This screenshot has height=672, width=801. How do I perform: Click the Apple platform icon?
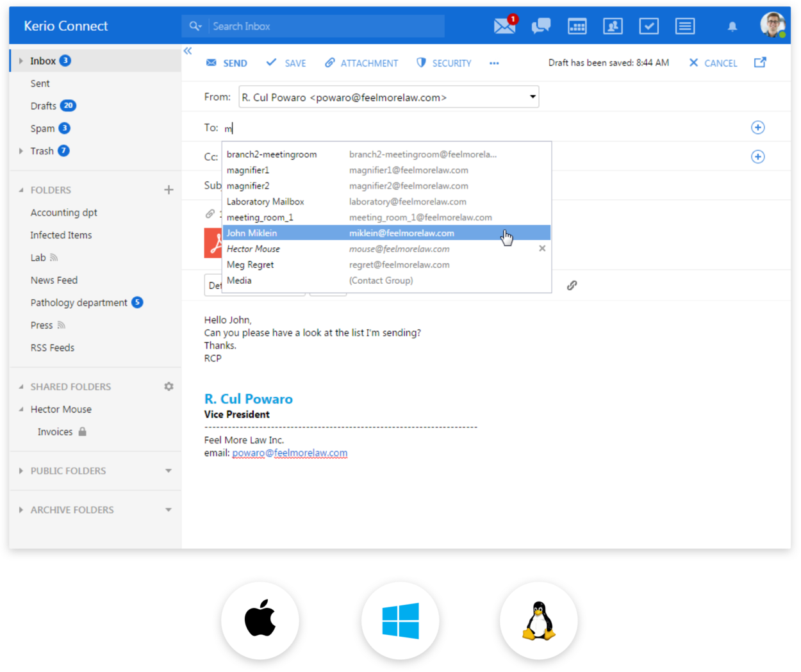point(260,620)
